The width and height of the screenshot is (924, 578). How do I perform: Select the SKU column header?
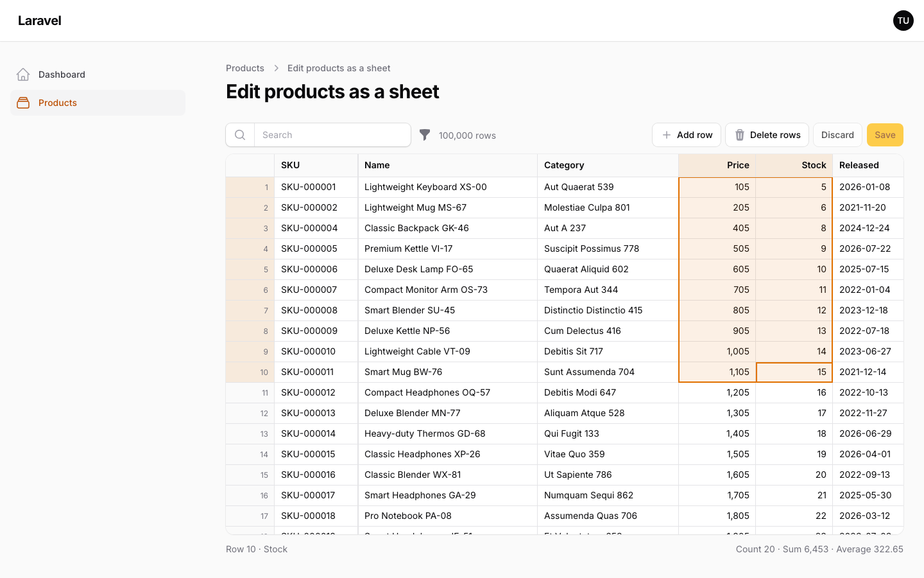tap(316, 165)
